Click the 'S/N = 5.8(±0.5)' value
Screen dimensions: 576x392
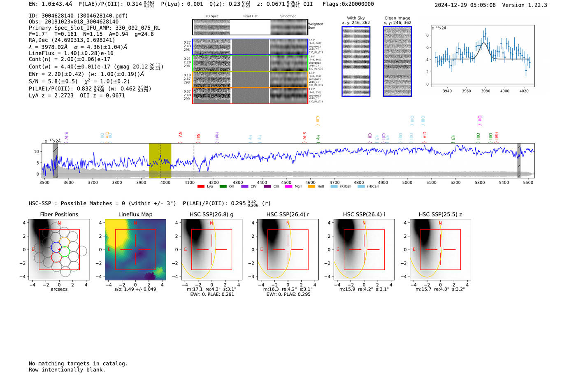(53, 81)
